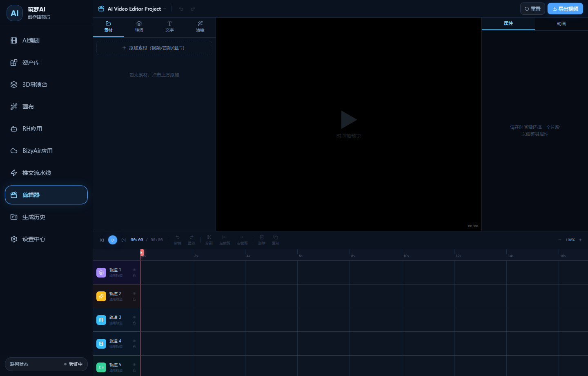The width and height of the screenshot is (588, 376).
Task: Click the 撤销 undo timeline tool
Action: coord(178,240)
